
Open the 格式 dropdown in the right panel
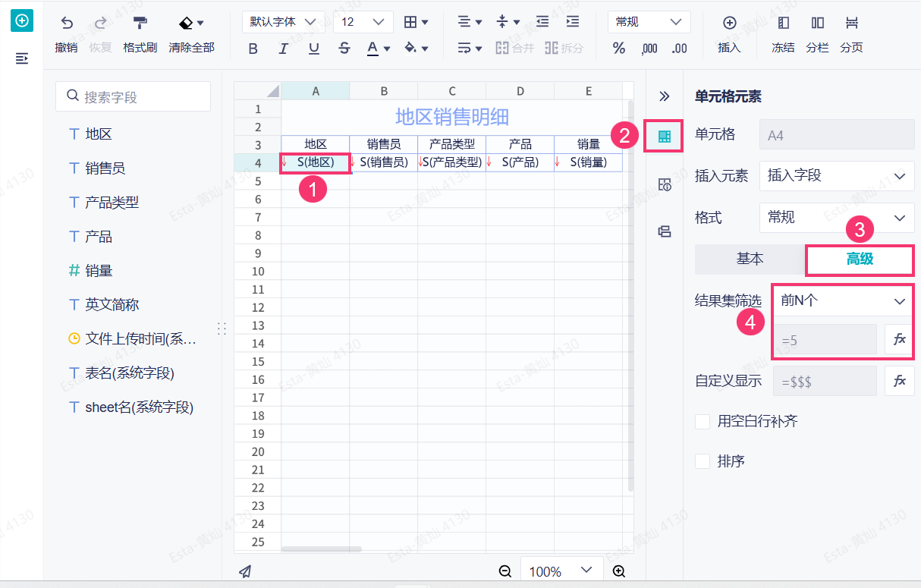[x=837, y=218]
